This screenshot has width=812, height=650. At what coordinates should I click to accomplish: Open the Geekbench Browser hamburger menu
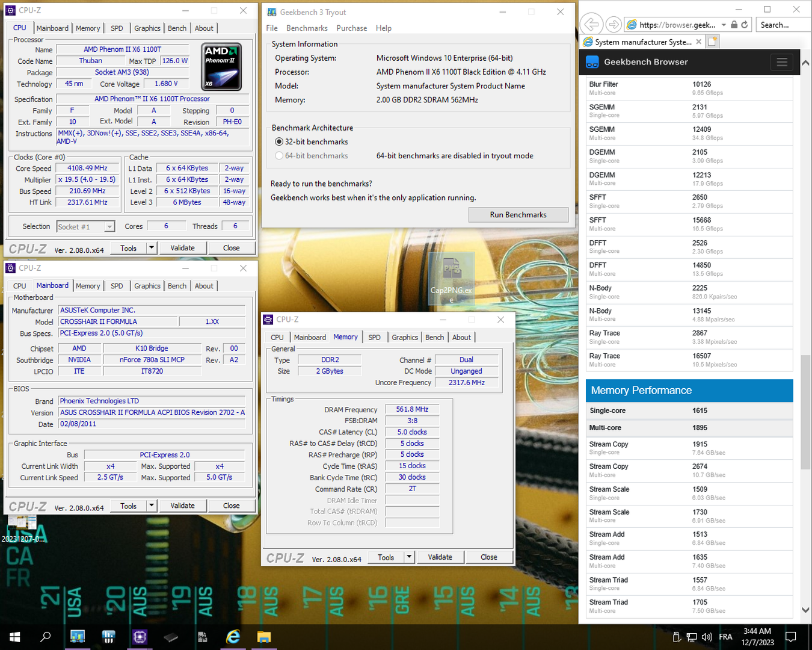[781, 62]
